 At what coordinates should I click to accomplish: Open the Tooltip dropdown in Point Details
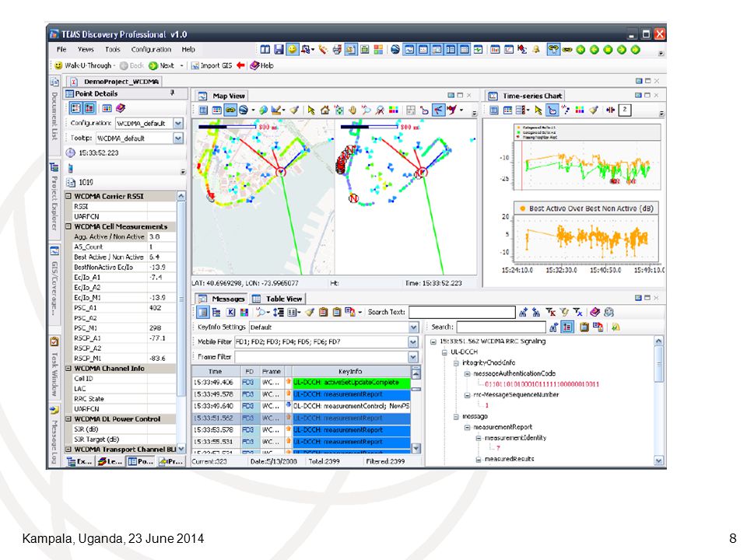coord(178,138)
